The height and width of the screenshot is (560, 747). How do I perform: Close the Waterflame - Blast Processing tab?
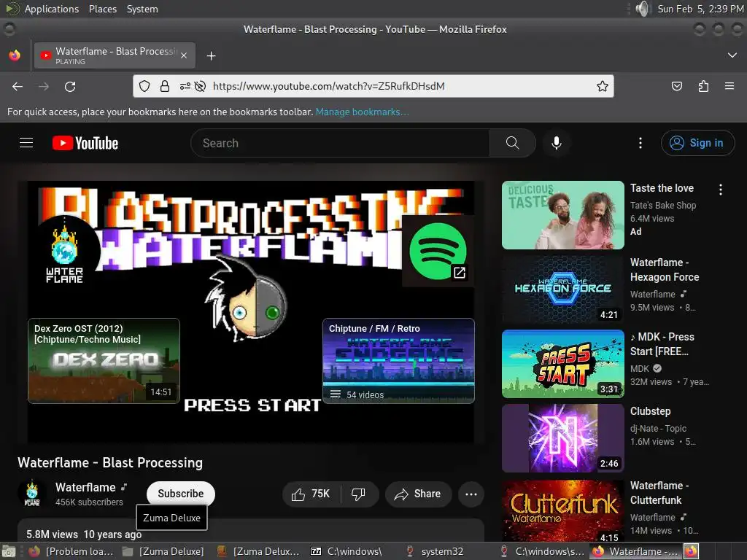tap(184, 55)
